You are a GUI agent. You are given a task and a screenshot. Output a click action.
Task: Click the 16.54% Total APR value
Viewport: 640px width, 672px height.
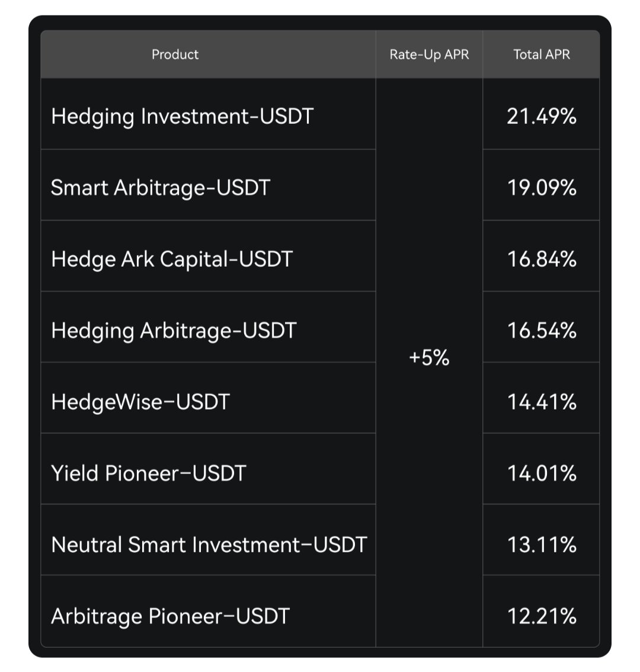coord(541,330)
